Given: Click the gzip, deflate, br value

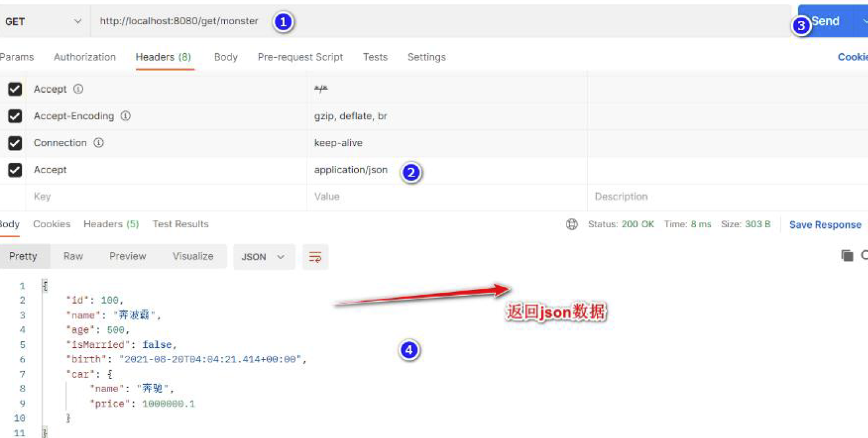Looking at the screenshot, I should pyautogui.click(x=350, y=116).
